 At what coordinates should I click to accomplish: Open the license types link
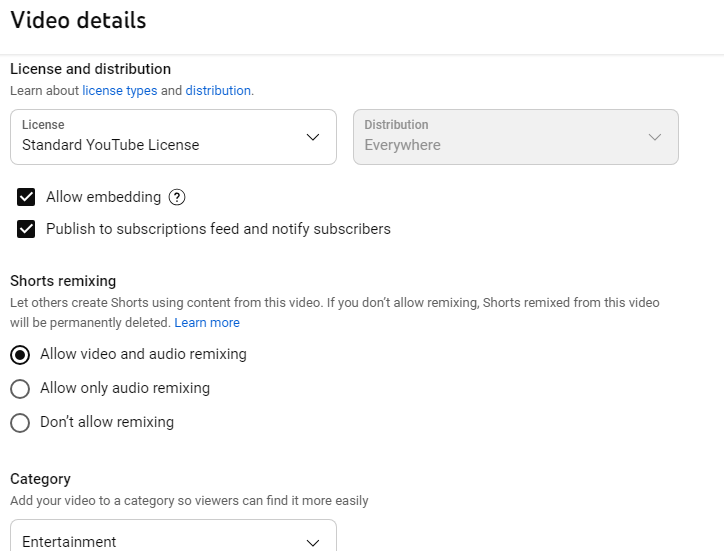tap(119, 91)
